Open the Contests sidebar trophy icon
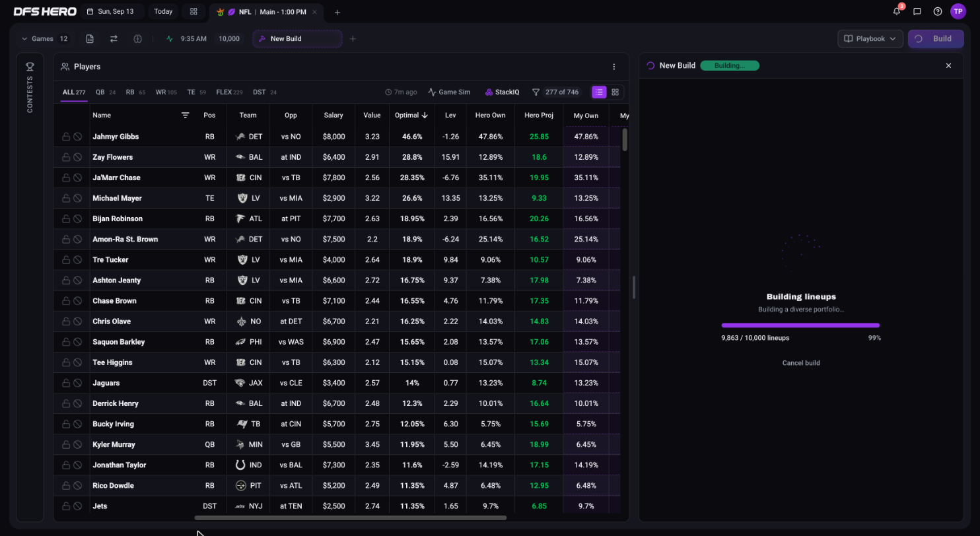 click(x=30, y=67)
